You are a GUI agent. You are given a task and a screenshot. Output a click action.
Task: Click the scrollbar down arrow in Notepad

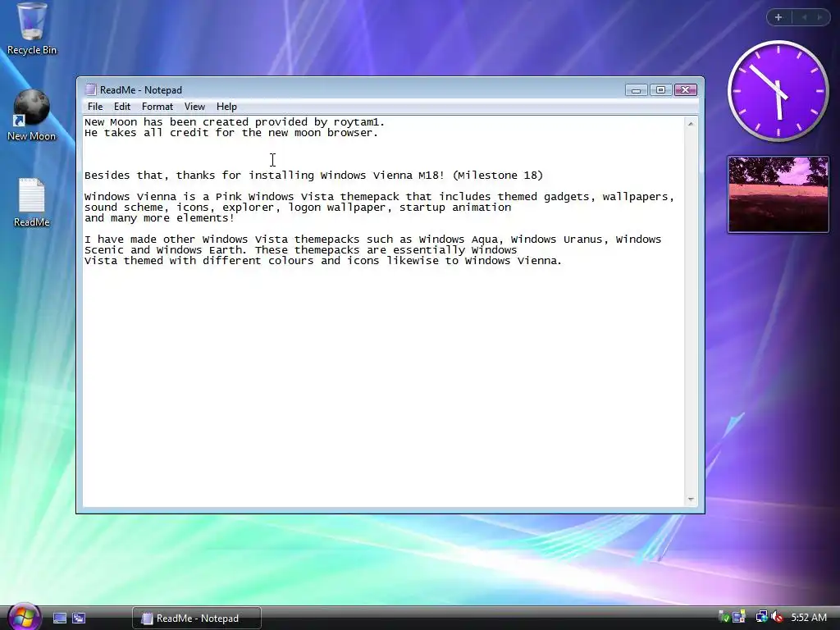pyautogui.click(x=691, y=500)
